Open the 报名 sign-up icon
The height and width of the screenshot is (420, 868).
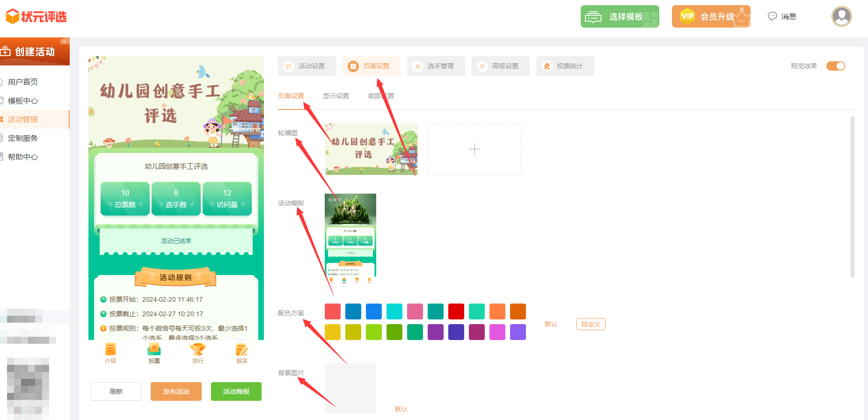[x=241, y=350]
